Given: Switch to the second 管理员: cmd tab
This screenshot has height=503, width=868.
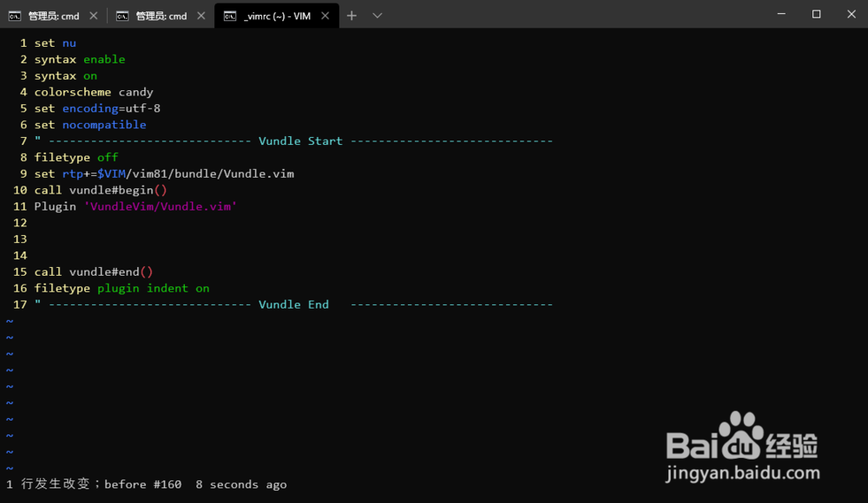Looking at the screenshot, I should pyautogui.click(x=161, y=15).
